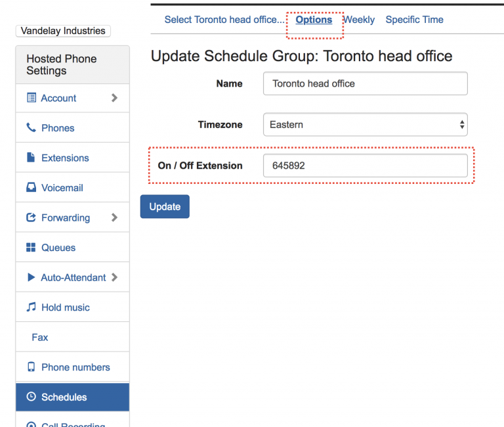Switch to the Specific Time tab
This screenshot has width=504, height=427.
[414, 20]
